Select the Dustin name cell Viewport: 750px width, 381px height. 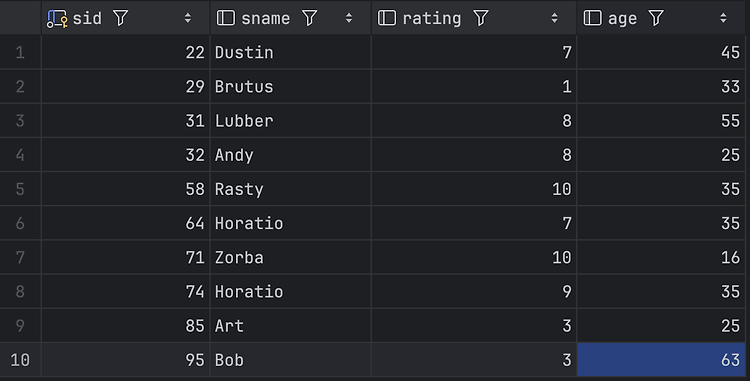pyautogui.click(x=291, y=52)
